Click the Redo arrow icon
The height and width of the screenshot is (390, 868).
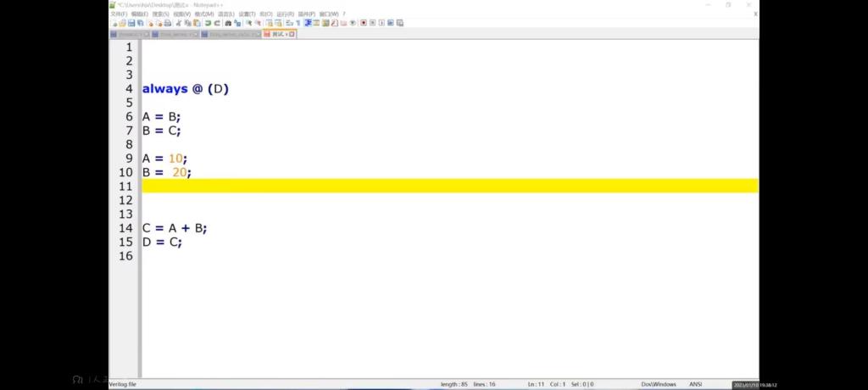[x=216, y=23]
